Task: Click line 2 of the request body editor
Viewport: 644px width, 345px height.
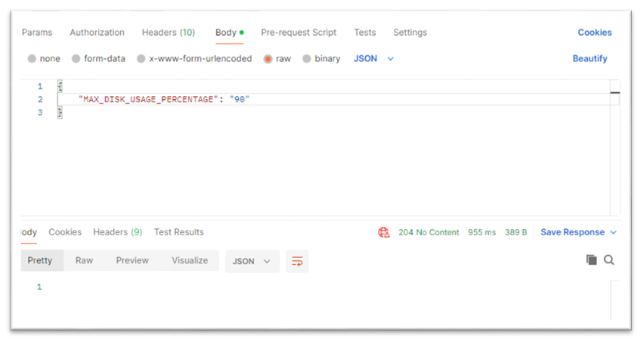Action: click(x=163, y=100)
